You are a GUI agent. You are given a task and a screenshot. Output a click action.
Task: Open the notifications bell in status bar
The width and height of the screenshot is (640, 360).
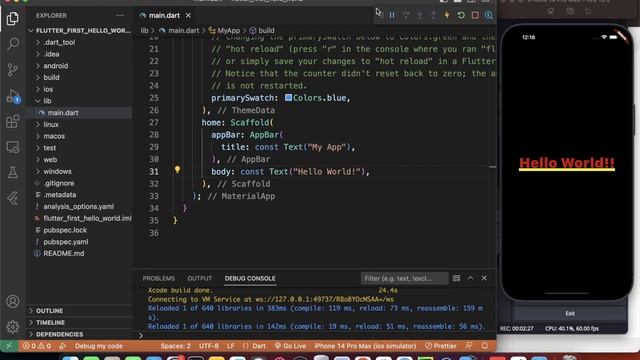tap(484, 346)
